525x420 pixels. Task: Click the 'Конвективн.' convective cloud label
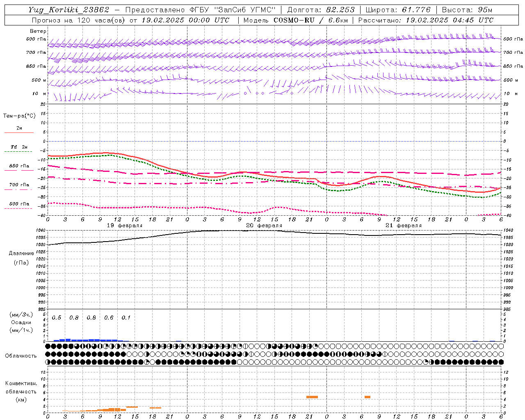(x=21, y=383)
